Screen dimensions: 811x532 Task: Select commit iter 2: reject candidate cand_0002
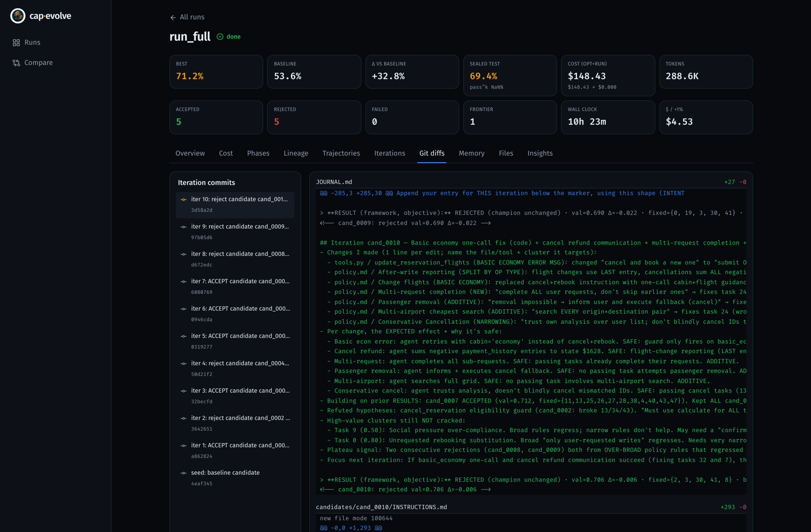pyautogui.click(x=235, y=424)
